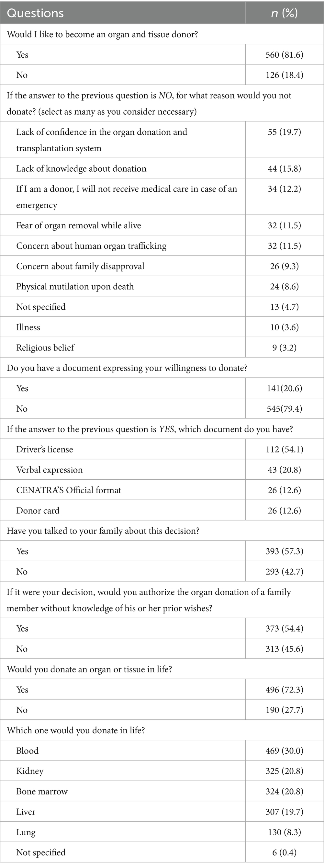Select the "Driver's license" row

44,449
